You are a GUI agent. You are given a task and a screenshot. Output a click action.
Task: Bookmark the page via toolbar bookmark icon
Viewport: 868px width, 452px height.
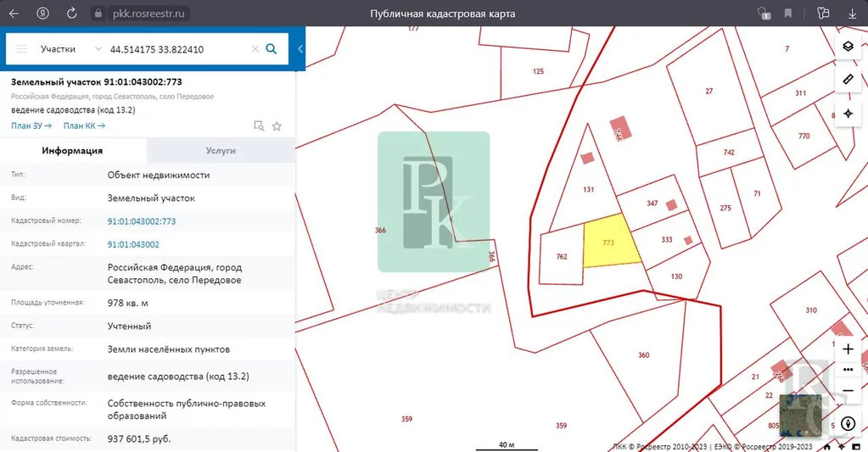(x=787, y=14)
